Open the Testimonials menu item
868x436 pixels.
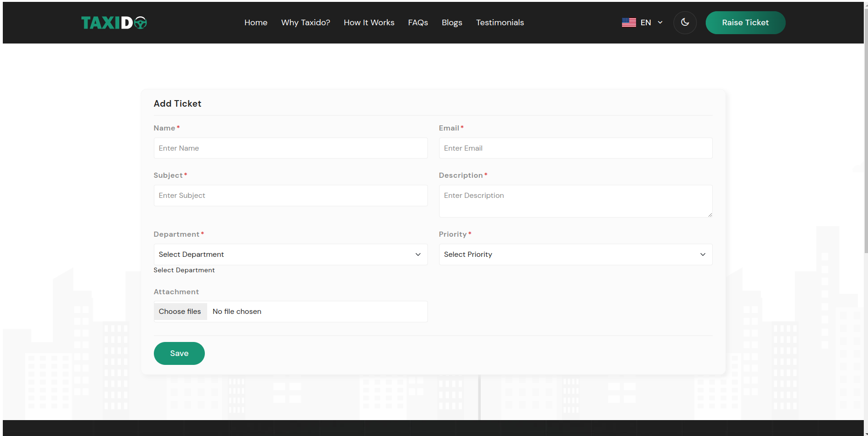[x=499, y=22]
